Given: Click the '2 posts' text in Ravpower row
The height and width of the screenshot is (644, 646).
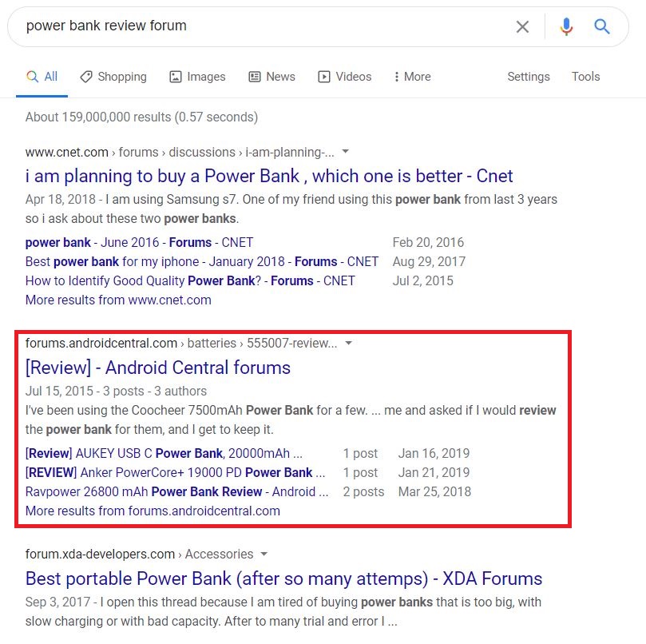Looking at the screenshot, I should (x=364, y=492).
